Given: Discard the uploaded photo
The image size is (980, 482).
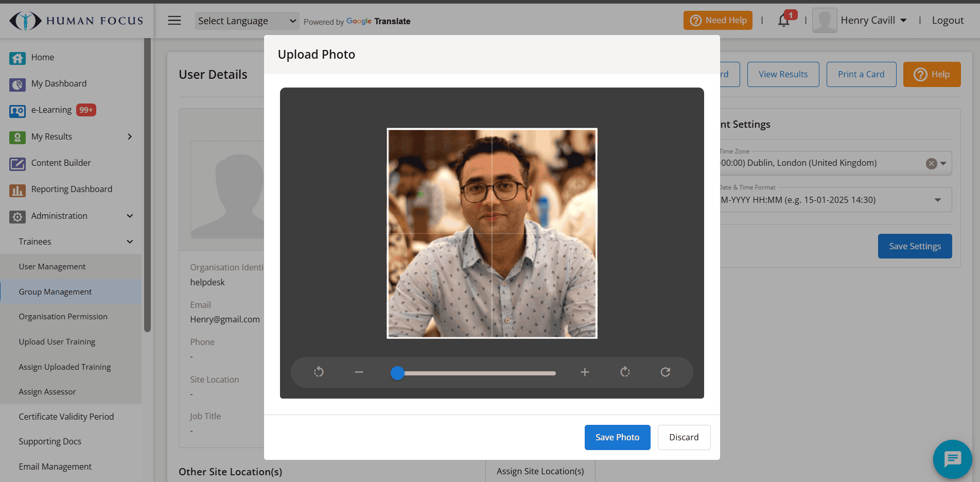Looking at the screenshot, I should click(x=684, y=437).
